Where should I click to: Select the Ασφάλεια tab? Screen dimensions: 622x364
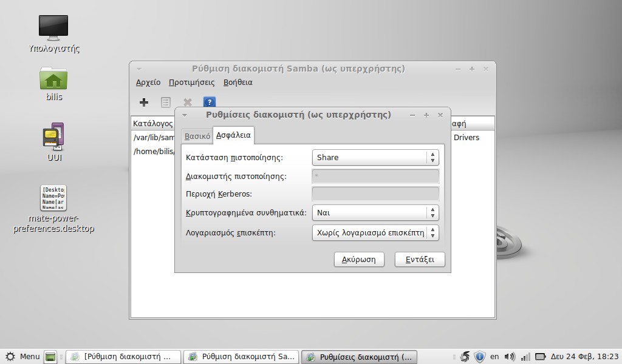tap(233, 135)
